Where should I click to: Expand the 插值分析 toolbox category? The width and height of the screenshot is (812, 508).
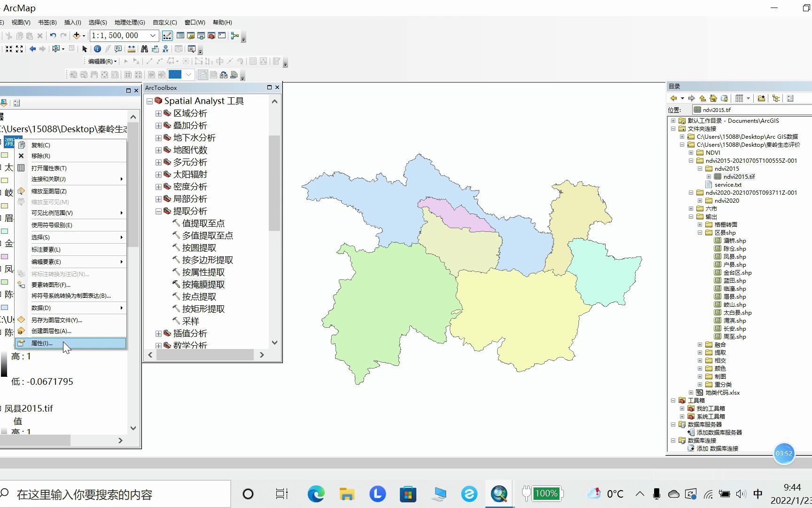pyautogui.click(x=158, y=333)
